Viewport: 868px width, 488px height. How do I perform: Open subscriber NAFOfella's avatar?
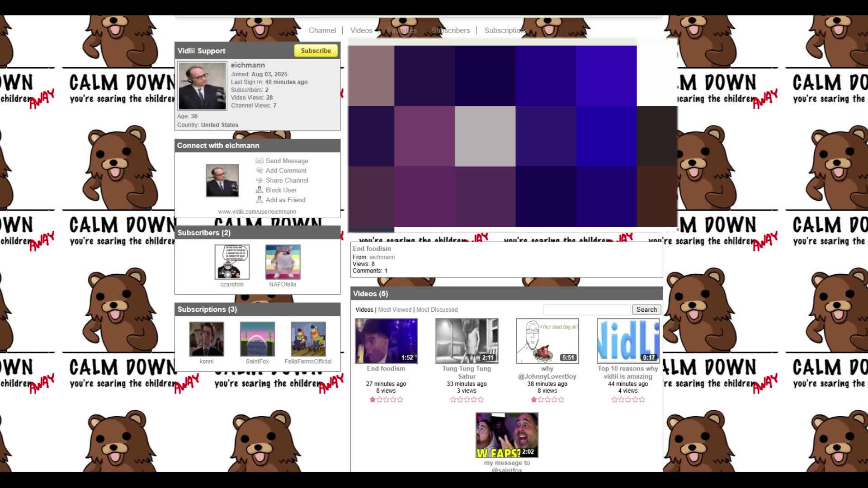point(283,262)
